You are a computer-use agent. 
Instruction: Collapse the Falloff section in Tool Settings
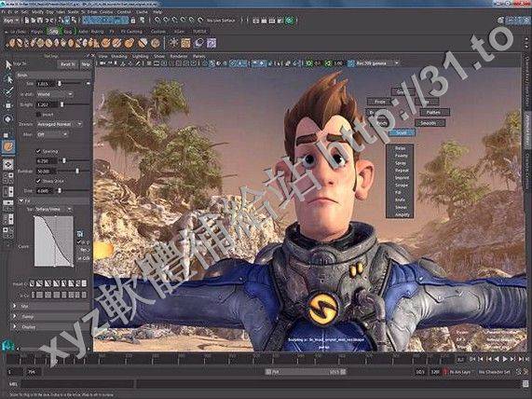[21, 201]
